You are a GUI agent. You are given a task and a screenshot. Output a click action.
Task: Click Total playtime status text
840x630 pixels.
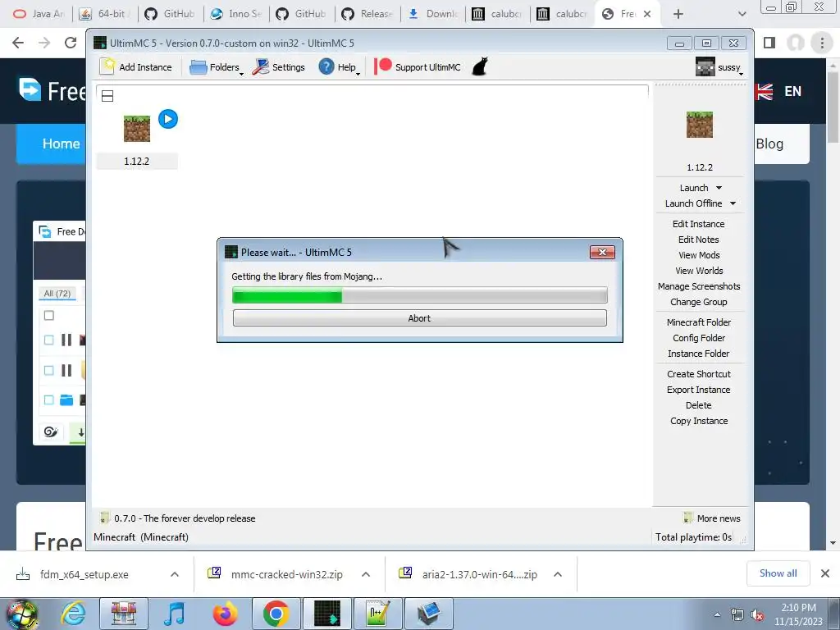click(693, 536)
